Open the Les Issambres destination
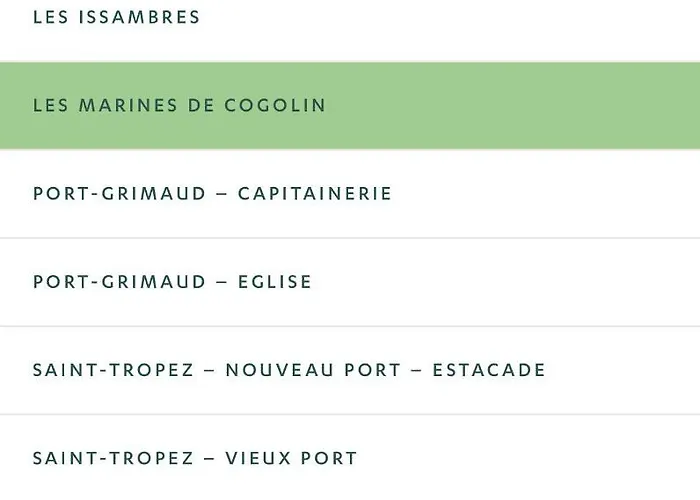 (x=350, y=30)
